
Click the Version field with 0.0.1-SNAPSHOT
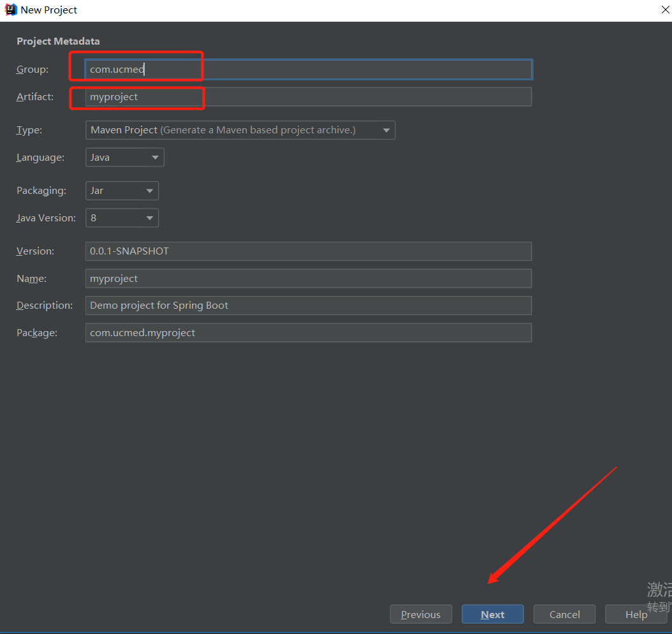tap(309, 251)
